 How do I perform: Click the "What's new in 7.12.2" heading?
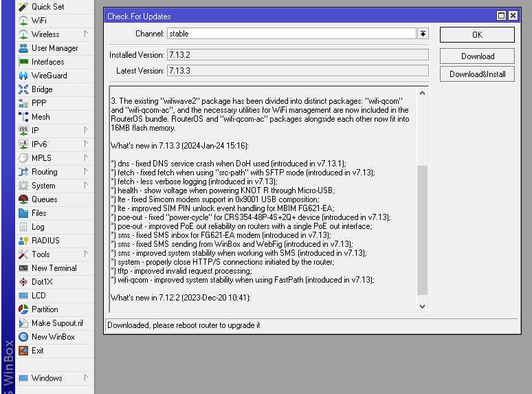click(x=181, y=298)
